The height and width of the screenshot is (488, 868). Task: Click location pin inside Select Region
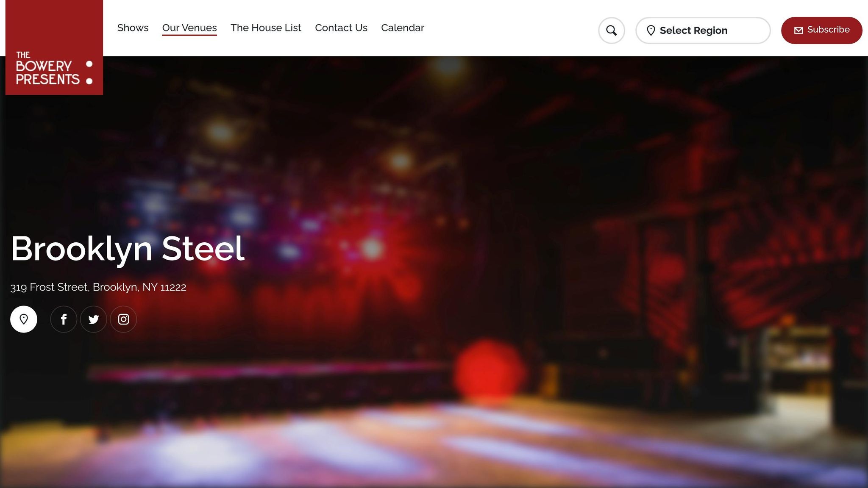point(651,30)
